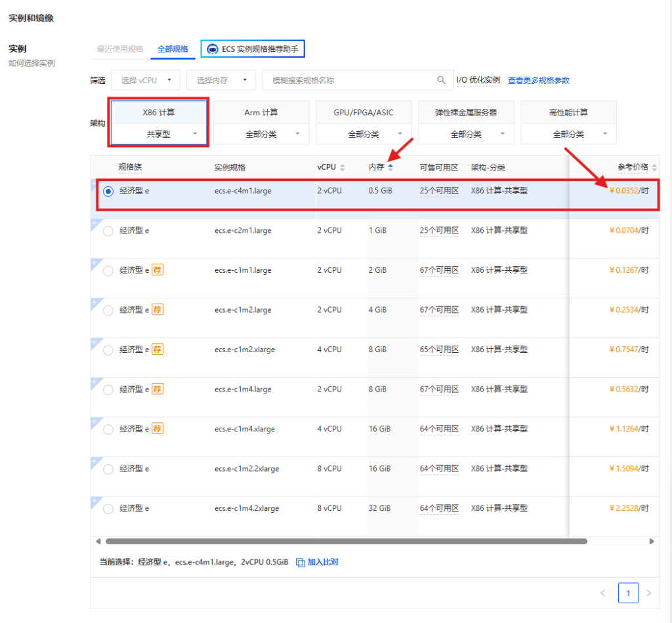Select the ecs.e-c1m2.xlarge radio button

(x=108, y=350)
